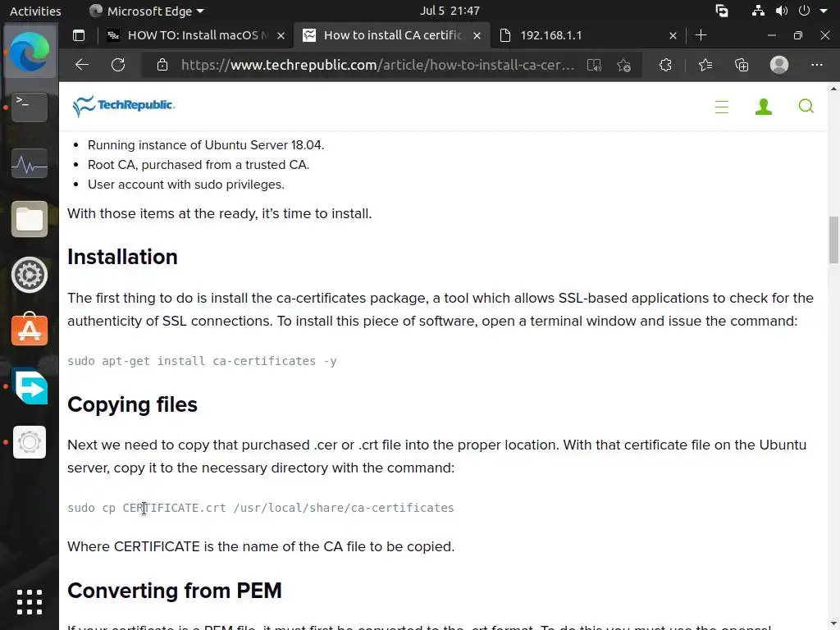
Task: Click the TechRepublic logo link
Action: [124, 106]
